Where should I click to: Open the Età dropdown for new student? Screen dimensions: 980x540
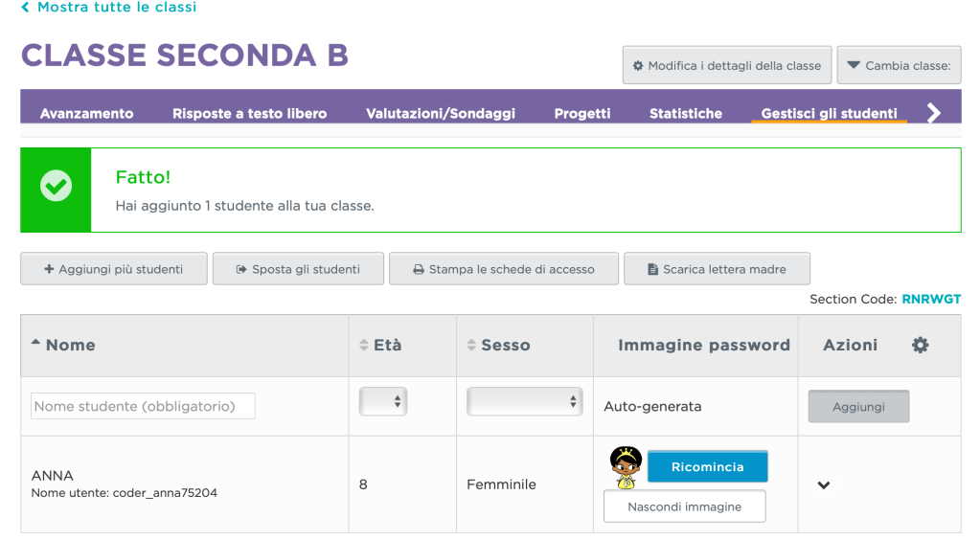point(383,402)
